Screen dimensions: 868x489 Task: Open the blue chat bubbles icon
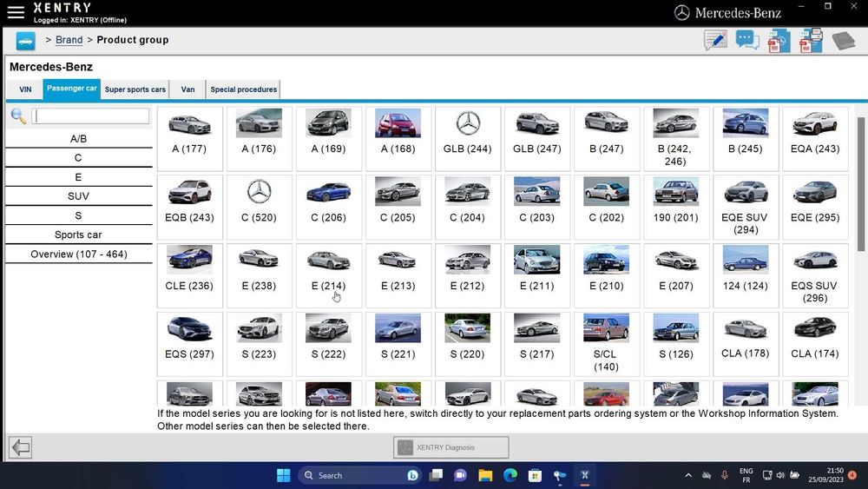point(746,41)
